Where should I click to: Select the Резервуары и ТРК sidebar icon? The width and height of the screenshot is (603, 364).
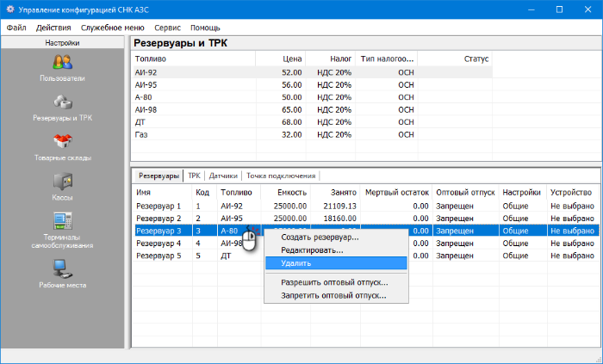[x=62, y=102]
